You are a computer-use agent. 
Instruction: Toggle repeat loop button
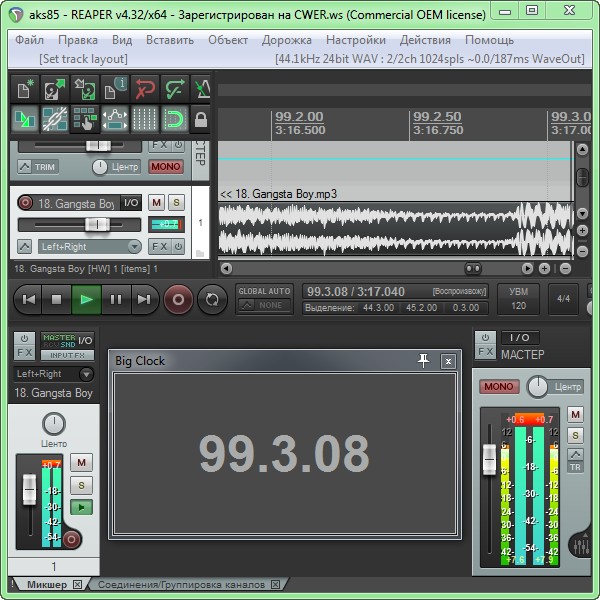click(x=212, y=300)
